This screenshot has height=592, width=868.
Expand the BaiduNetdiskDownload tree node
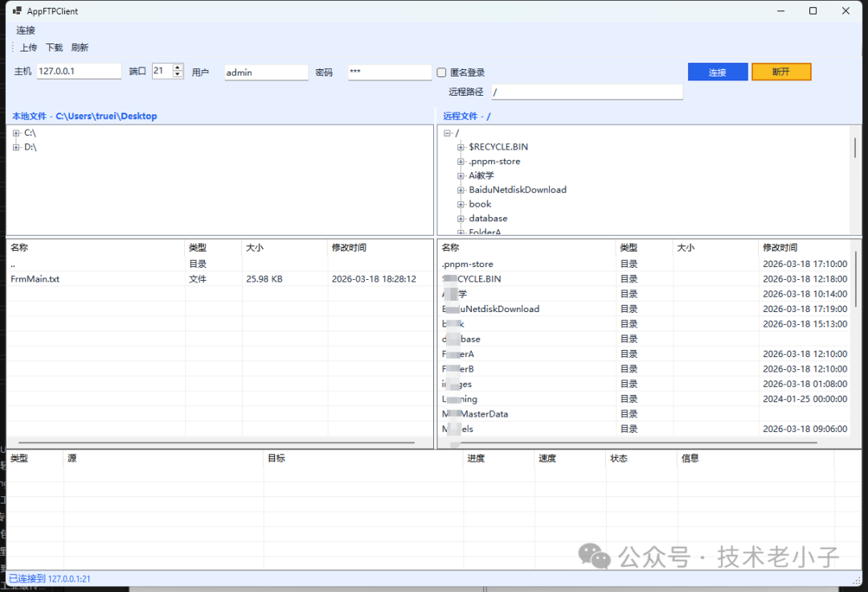coord(461,191)
